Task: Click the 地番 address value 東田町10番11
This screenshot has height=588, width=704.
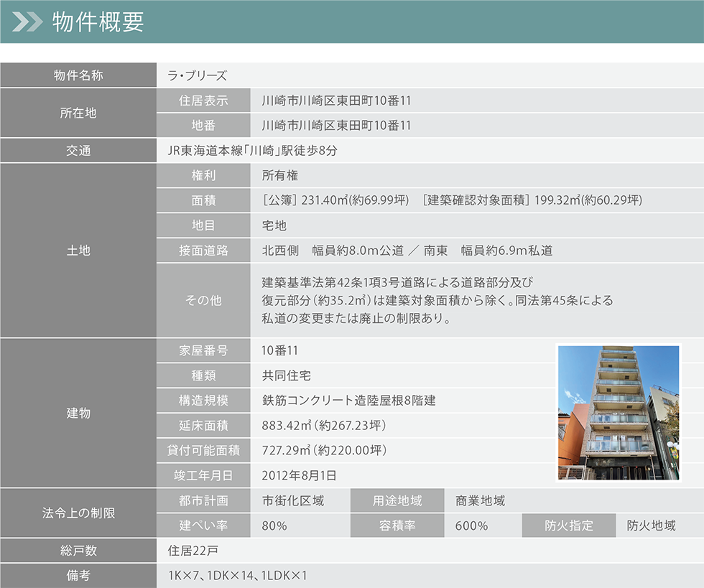Action: tap(336, 126)
